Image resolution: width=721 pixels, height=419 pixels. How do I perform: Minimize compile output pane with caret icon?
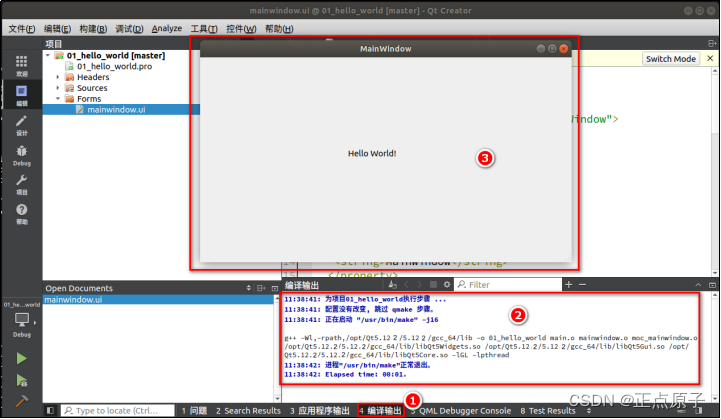tap(698, 285)
